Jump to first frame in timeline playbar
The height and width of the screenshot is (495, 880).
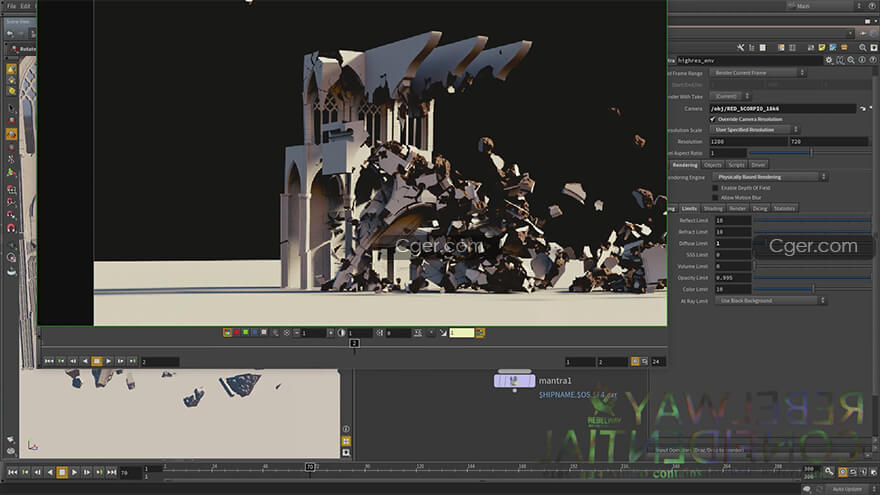[12, 472]
